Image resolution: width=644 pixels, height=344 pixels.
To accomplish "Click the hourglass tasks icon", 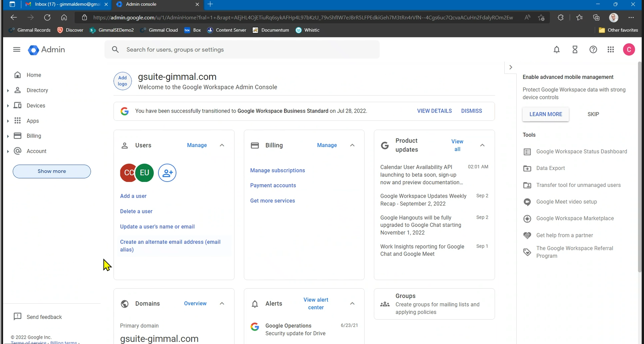I will tap(575, 50).
